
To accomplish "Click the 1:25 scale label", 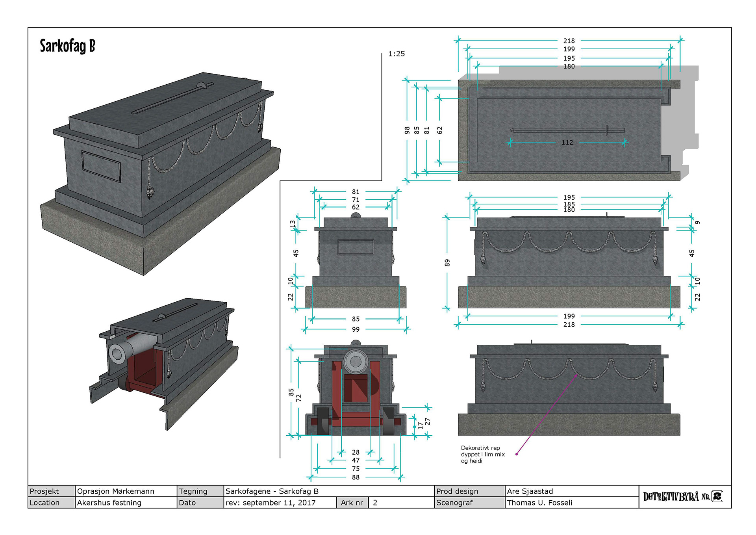I will [x=396, y=54].
